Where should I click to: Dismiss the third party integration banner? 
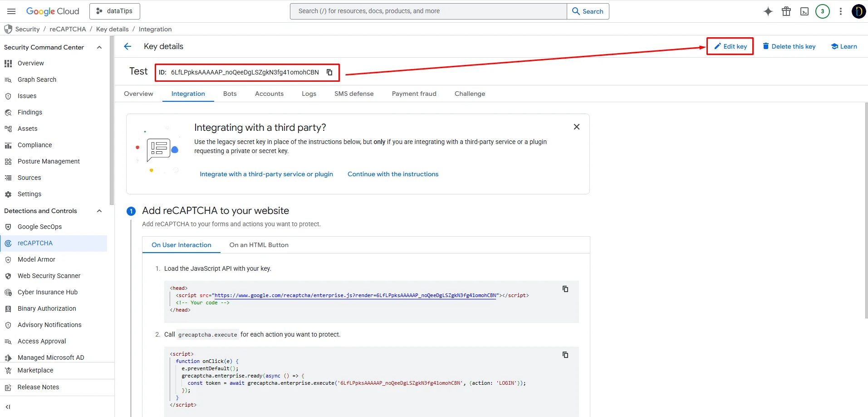pyautogui.click(x=576, y=127)
